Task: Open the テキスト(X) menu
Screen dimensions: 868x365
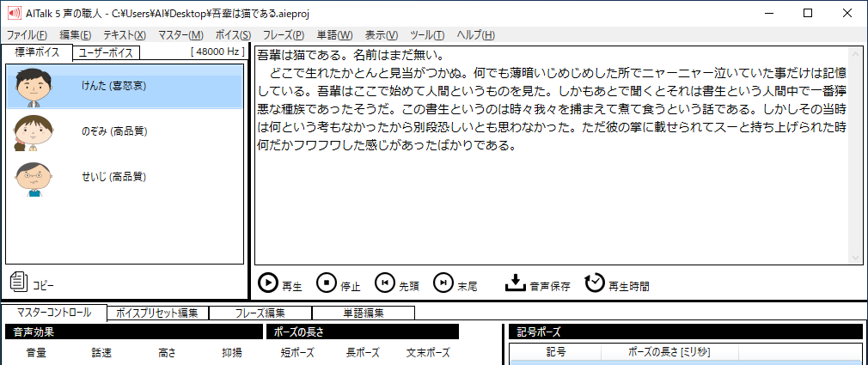Action: point(125,35)
